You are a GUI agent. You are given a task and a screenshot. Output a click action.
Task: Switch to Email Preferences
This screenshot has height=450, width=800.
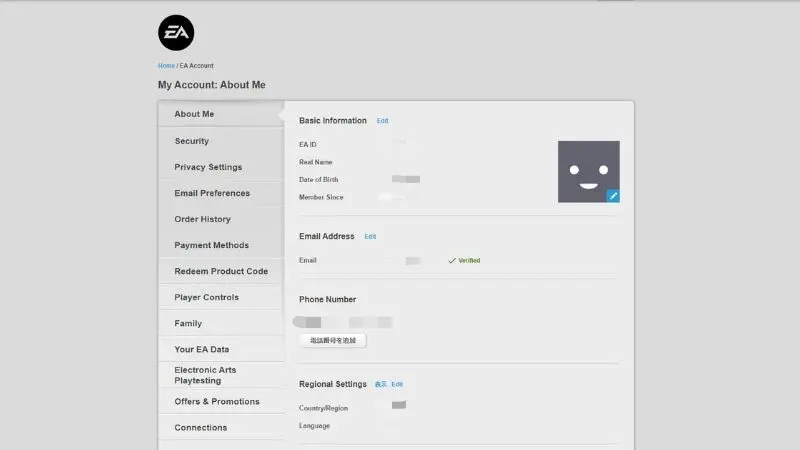[x=221, y=193]
